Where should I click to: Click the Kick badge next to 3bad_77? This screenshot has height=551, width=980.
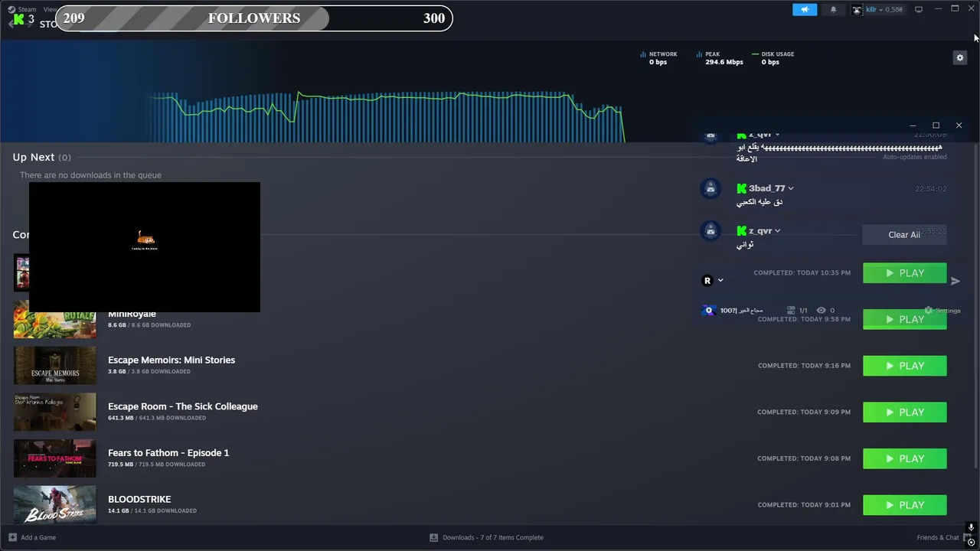(741, 188)
